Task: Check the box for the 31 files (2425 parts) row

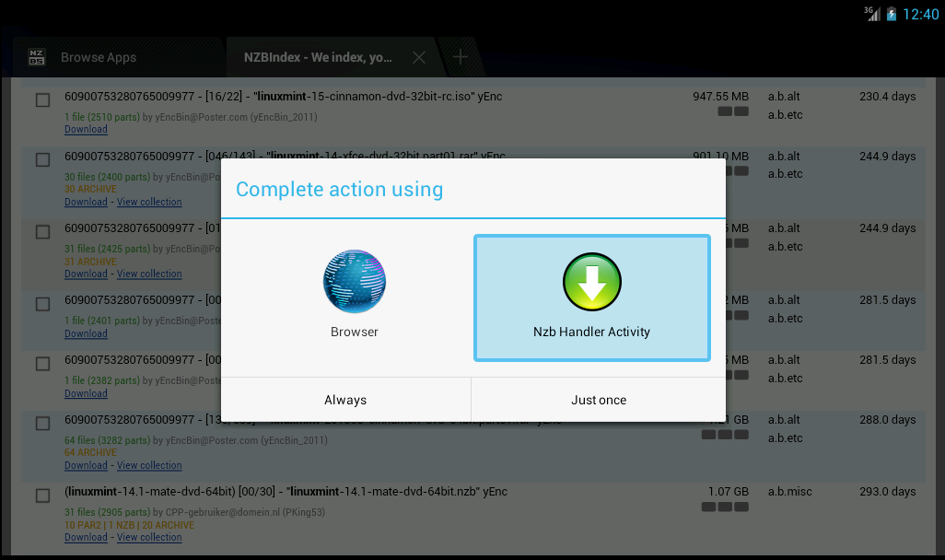Action: [42, 232]
